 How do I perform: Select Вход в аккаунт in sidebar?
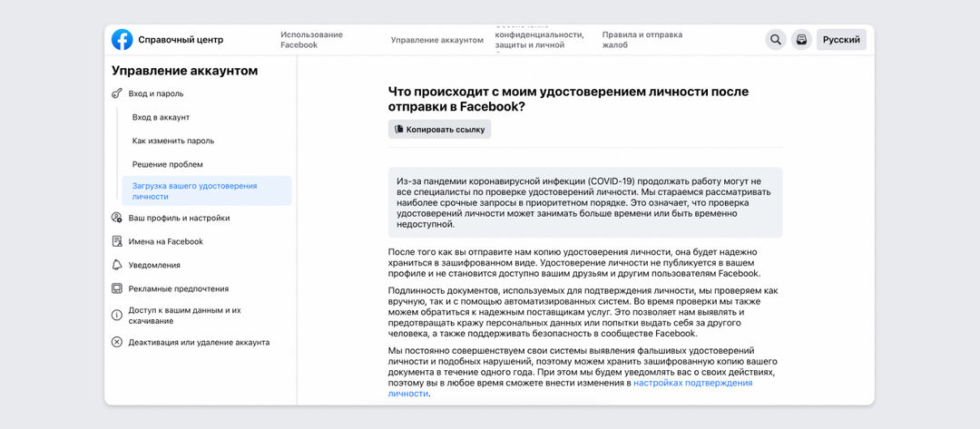[161, 117]
